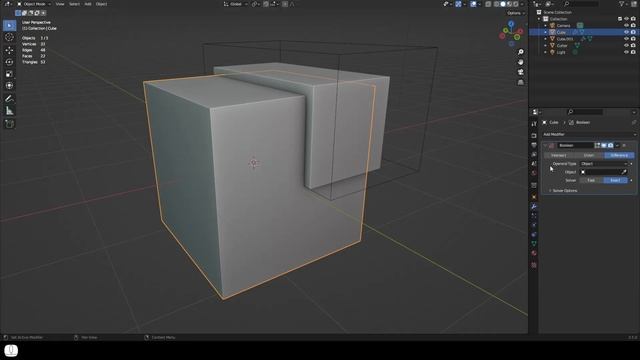Viewport: 640px width, 360px height.
Task: Select the Measure tool
Action: pos(9,111)
